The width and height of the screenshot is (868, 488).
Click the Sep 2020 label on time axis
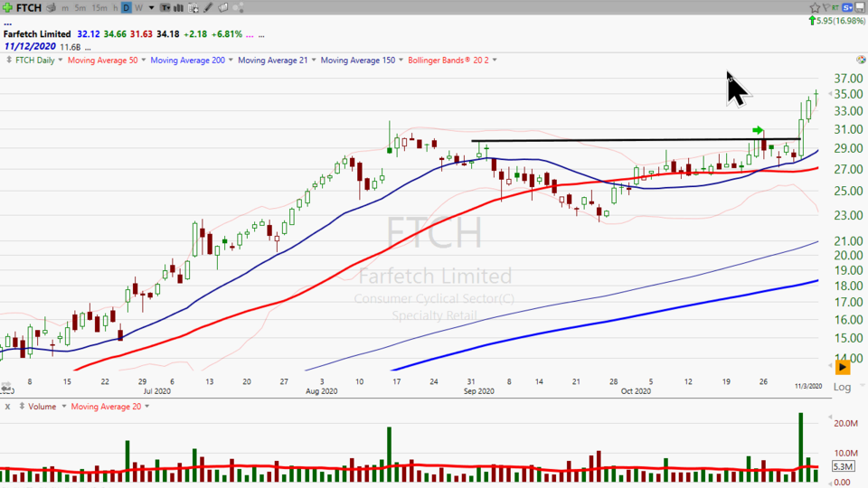(x=479, y=391)
